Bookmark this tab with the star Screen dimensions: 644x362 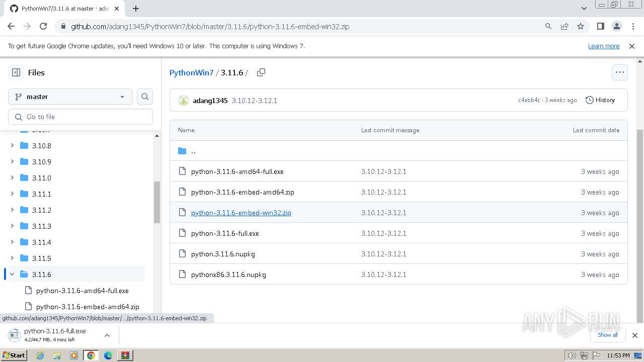[x=581, y=26]
